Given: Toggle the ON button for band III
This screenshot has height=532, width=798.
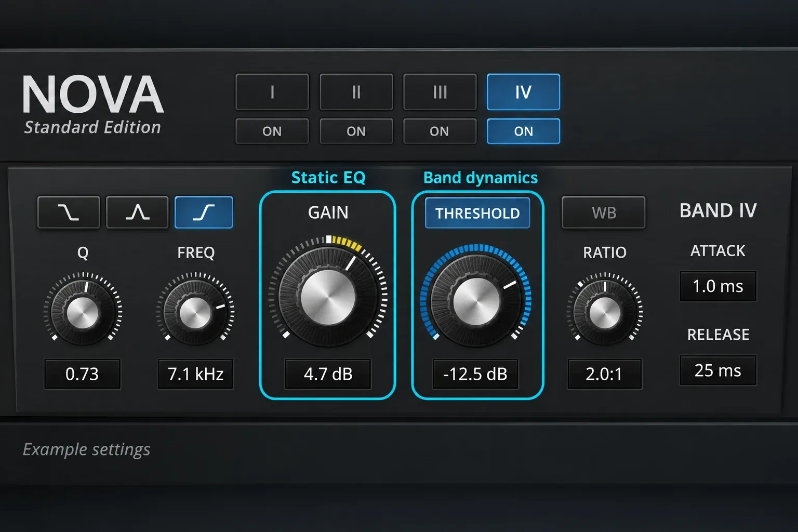Looking at the screenshot, I should pos(440,131).
